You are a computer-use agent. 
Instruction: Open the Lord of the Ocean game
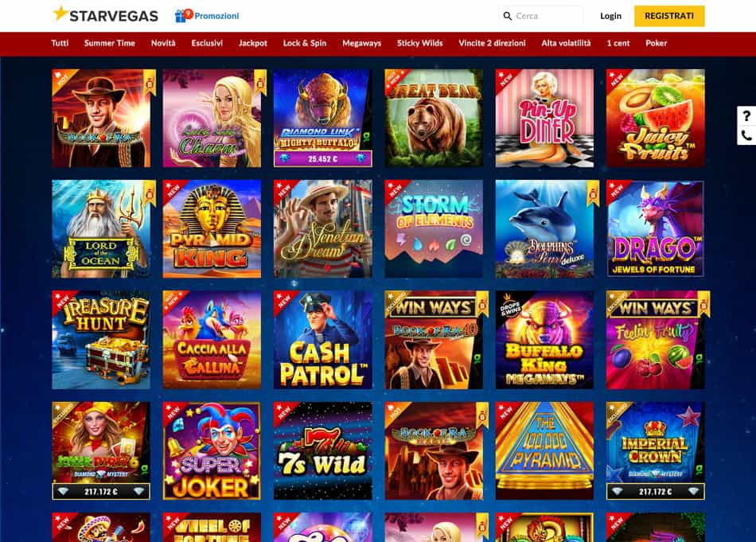(x=101, y=229)
